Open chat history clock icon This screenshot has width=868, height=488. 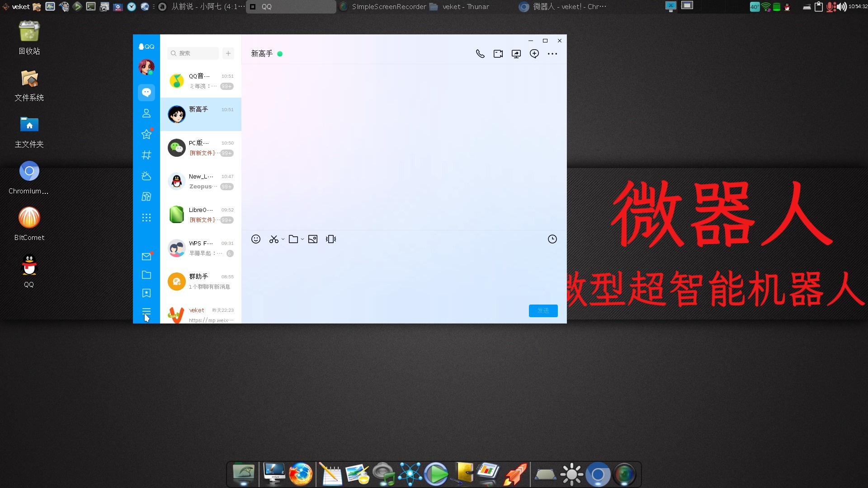click(x=552, y=239)
